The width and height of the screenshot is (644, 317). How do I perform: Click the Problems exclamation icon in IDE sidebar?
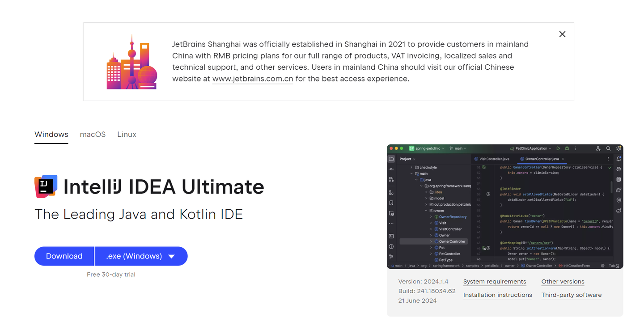pyautogui.click(x=391, y=246)
